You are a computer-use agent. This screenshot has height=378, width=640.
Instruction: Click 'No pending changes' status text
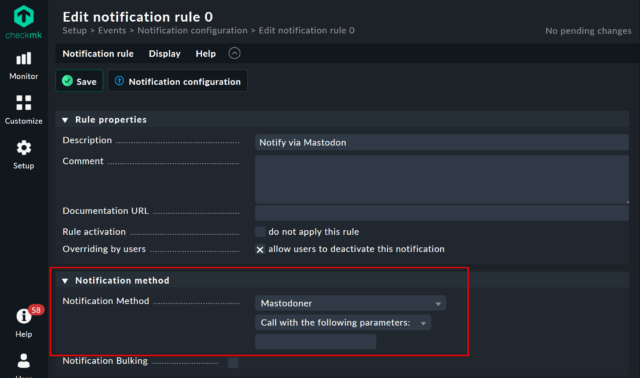(x=588, y=31)
